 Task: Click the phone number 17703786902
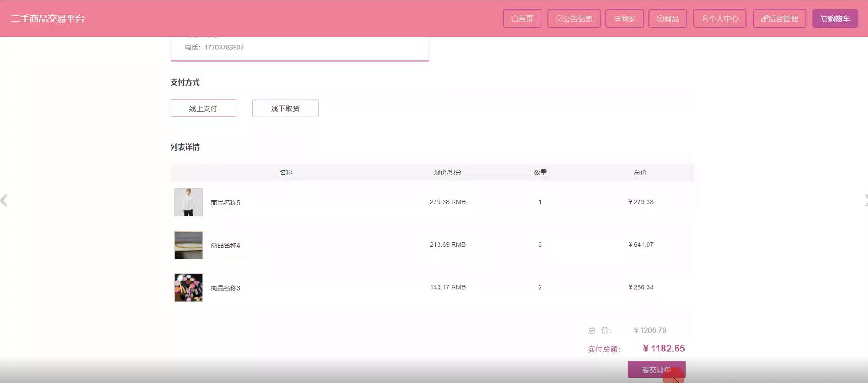[x=224, y=47]
